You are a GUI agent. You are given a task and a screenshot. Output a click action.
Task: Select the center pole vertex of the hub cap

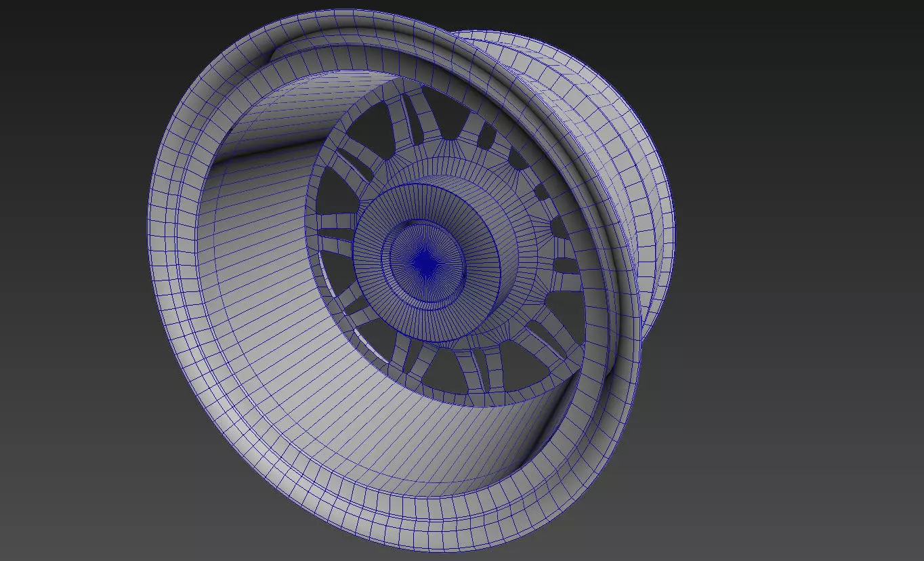(425, 264)
